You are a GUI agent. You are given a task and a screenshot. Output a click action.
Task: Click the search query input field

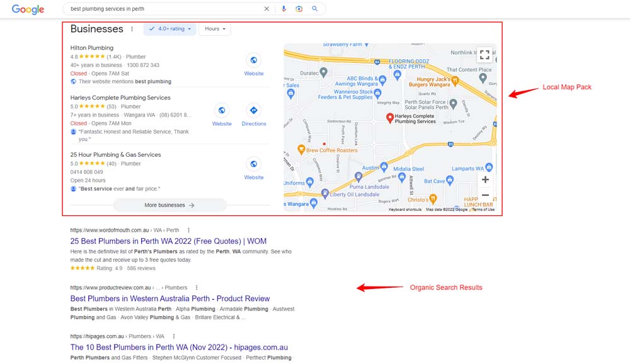pos(164,9)
